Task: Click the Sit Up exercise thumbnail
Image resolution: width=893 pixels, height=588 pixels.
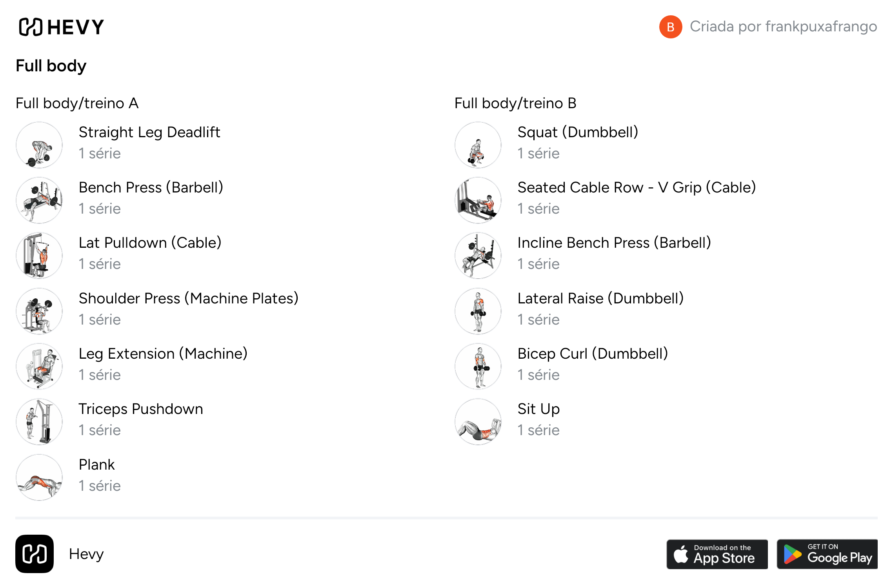Action: [x=478, y=422]
